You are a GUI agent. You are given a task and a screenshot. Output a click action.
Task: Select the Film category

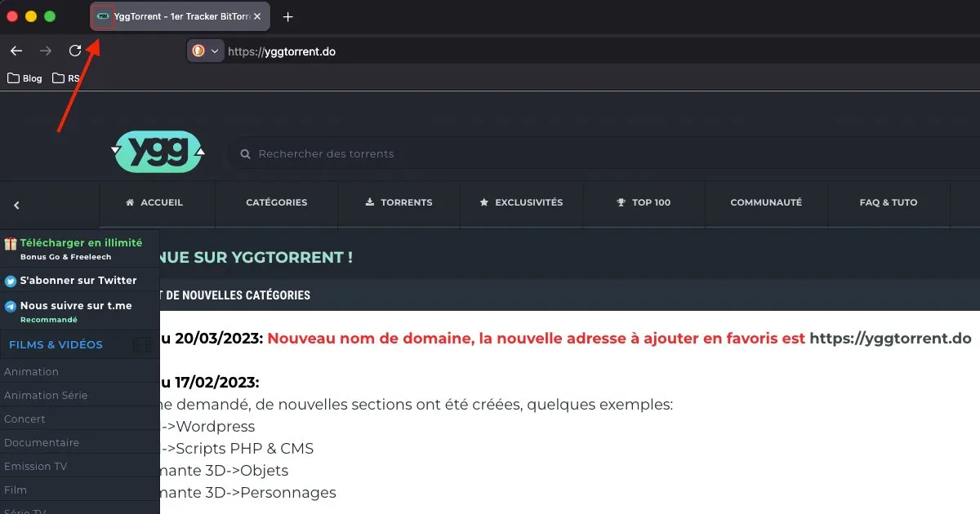pos(16,490)
